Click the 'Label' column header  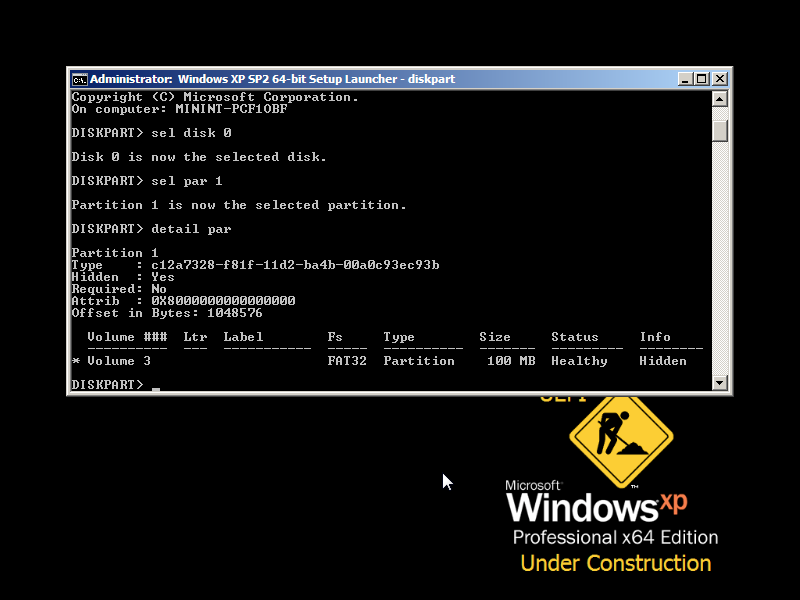pyautogui.click(x=243, y=337)
